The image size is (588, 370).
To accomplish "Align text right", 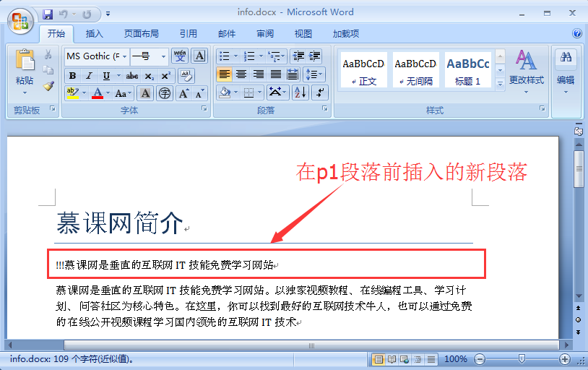I will pos(259,74).
